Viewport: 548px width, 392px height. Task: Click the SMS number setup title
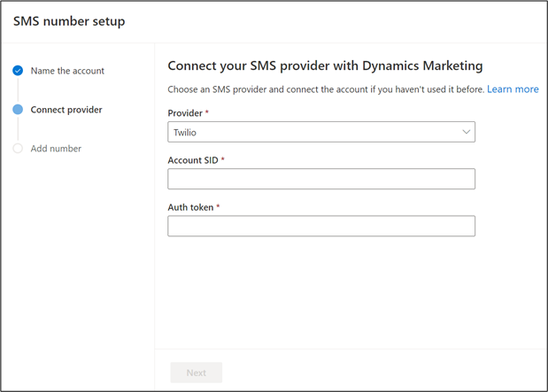tap(69, 21)
